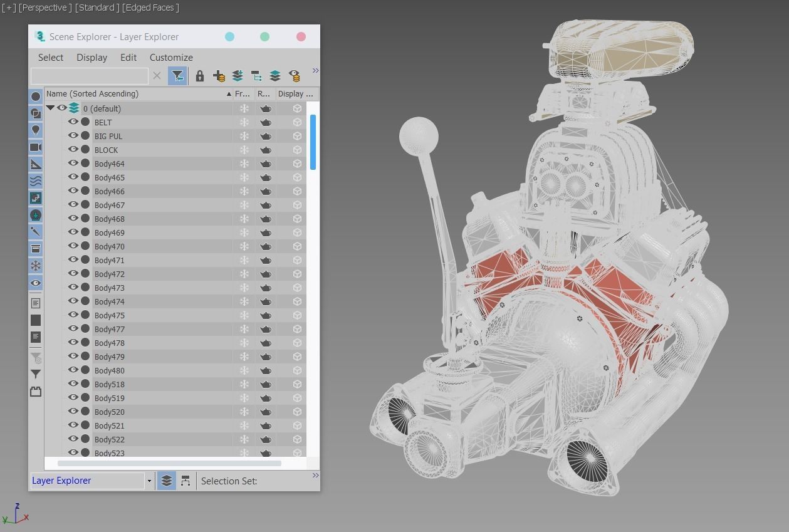Image resolution: width=789 pixels, height=532 pixels.
Task: Click the cameras display icon in the sidebar
Action: tap(36, 147)
